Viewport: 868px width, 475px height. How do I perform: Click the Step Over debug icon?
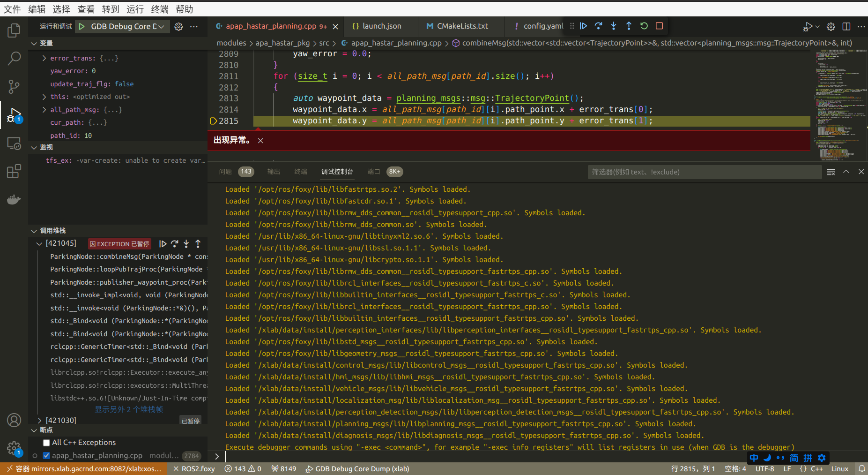598,26
